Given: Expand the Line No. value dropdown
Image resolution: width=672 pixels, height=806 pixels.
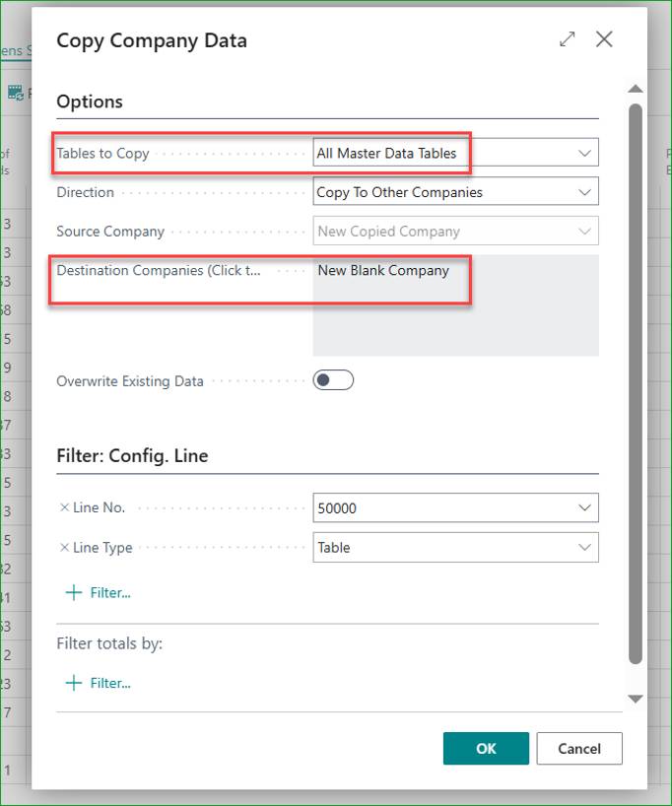Looking at the screenshot, I should [x=584, y=507].
